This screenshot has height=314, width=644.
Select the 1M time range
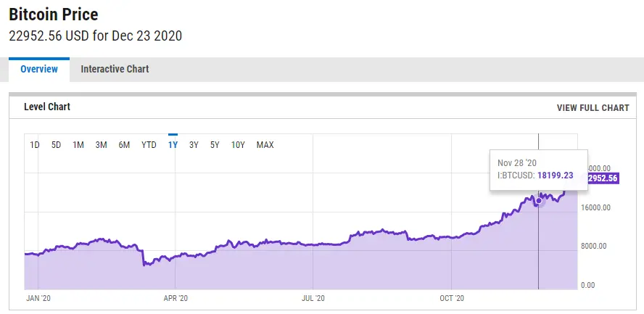(78, 145)
